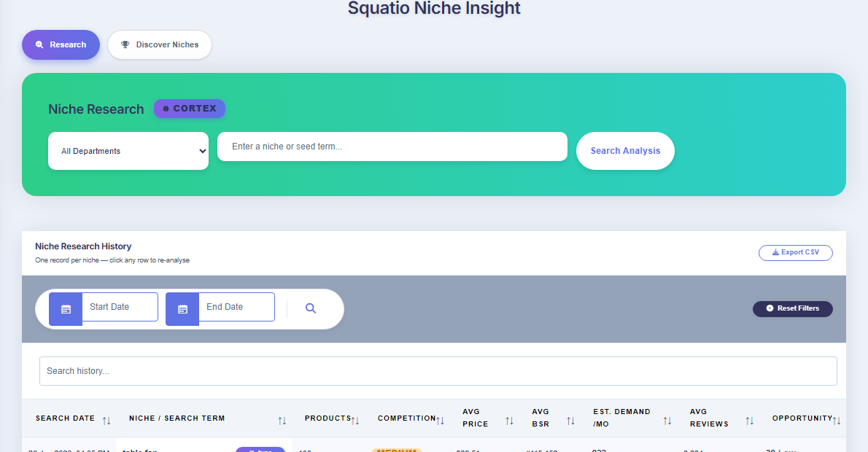The height and width of the screenshot is (452, 868).
Task: Reset all filters
Action: point(793,308)
